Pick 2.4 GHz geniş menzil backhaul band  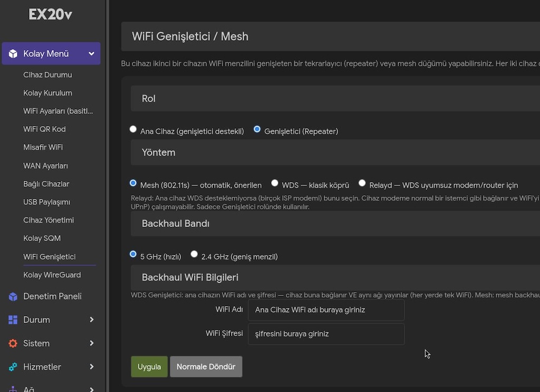pos(194,254)
